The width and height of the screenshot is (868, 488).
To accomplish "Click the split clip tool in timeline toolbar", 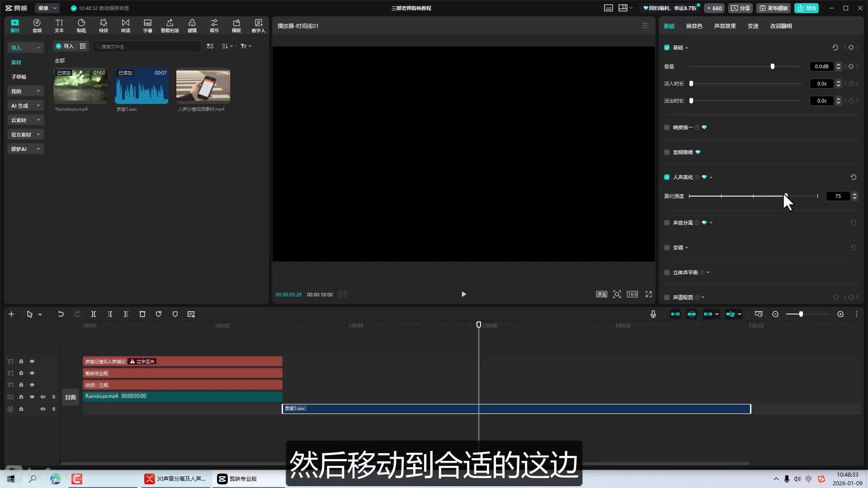I will coord(94,314).
